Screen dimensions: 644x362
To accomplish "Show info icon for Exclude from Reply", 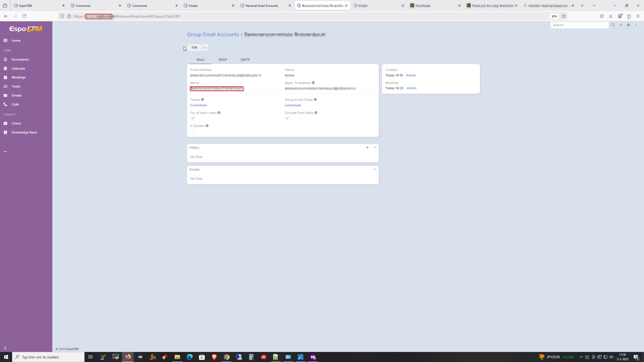I will (x=316, y=113).
